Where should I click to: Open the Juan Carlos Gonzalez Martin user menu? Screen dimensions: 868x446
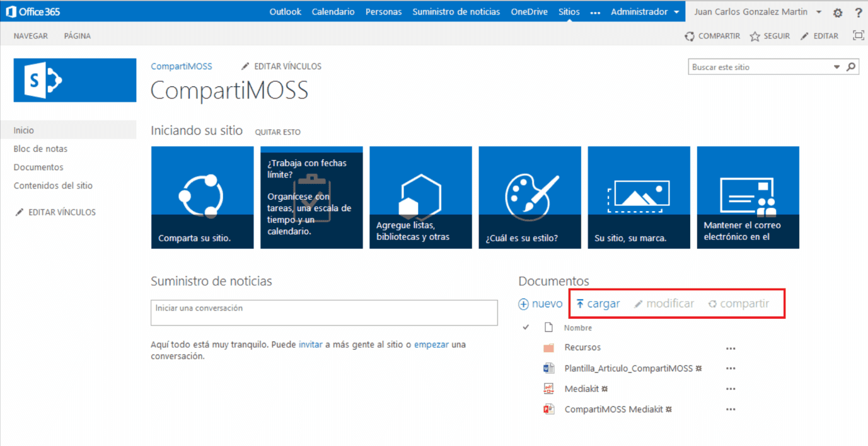758,12
